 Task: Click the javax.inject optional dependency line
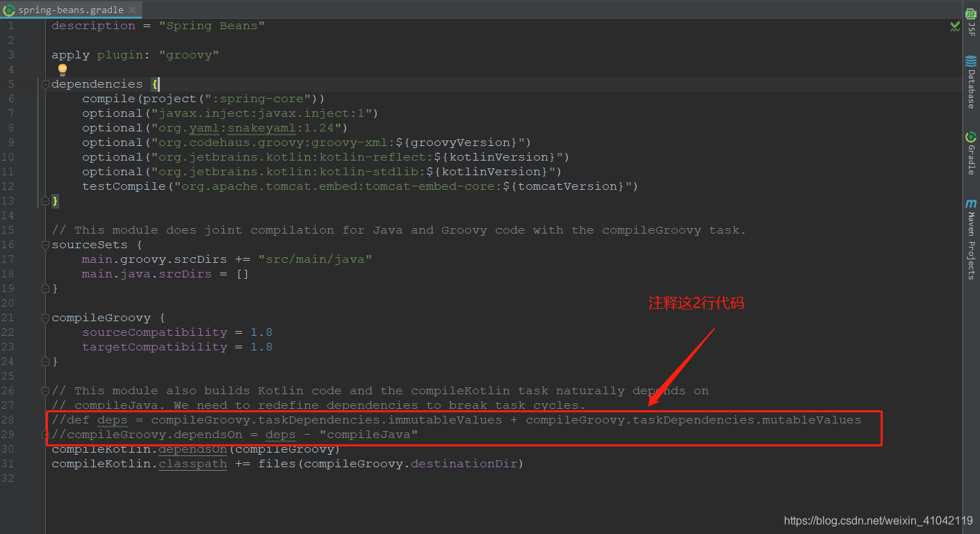click(x=230, y=113)
